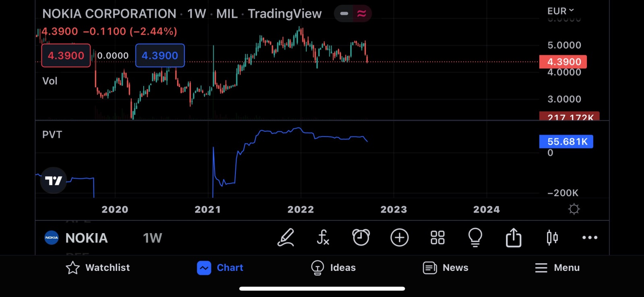Switch to the News tab

click(446, 268)
